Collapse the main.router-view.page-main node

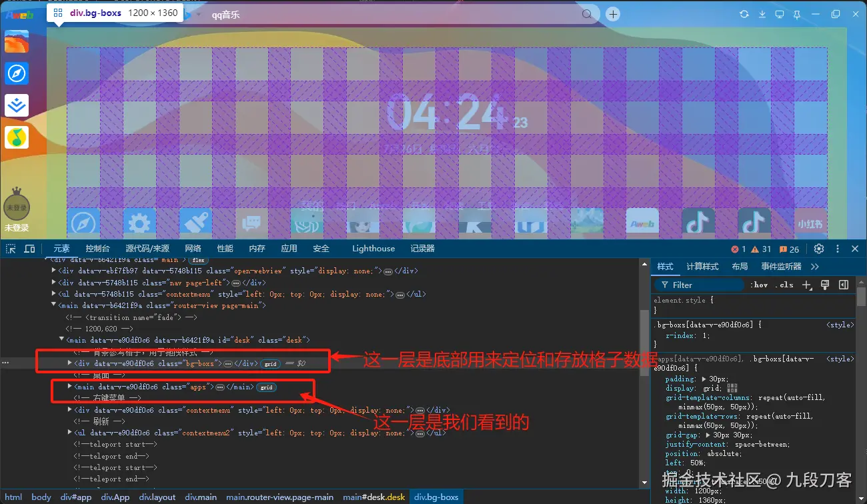(x=53, y=304)
